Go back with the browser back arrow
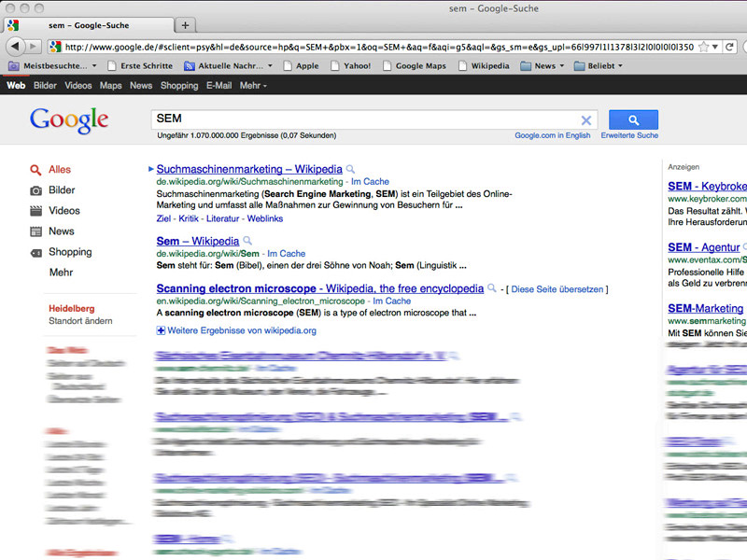This screenshot has height=560, width=747. 15,46
